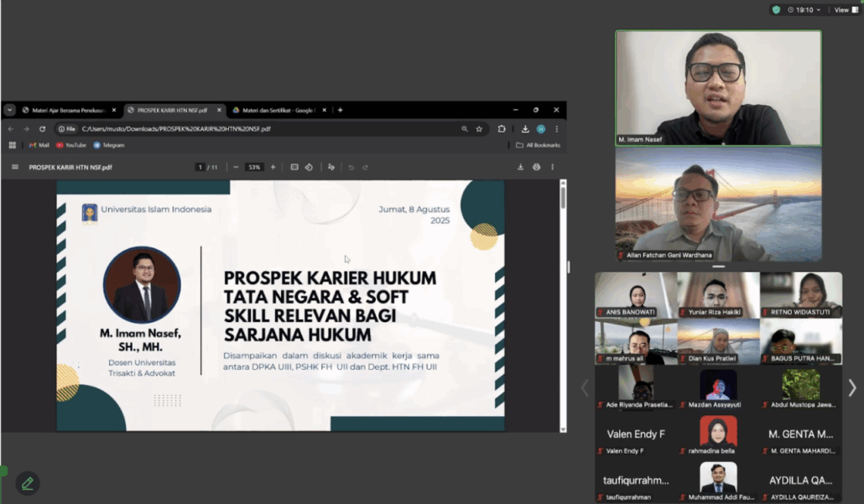864x504 pixels.
Task: Close the PROSPEK KARIR HTN NSF.pdf tab
Action: [219, 110]
